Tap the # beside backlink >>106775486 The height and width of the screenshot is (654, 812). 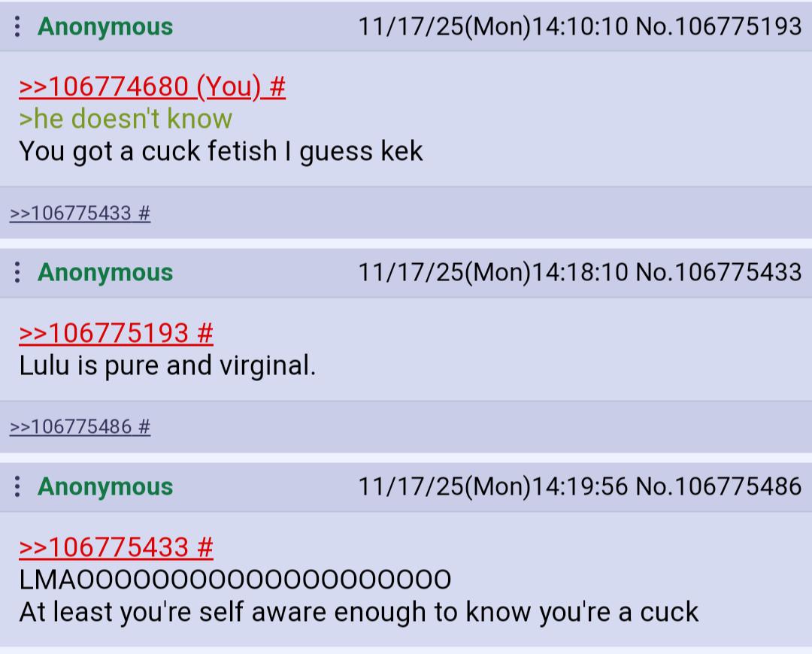(144, 427)
